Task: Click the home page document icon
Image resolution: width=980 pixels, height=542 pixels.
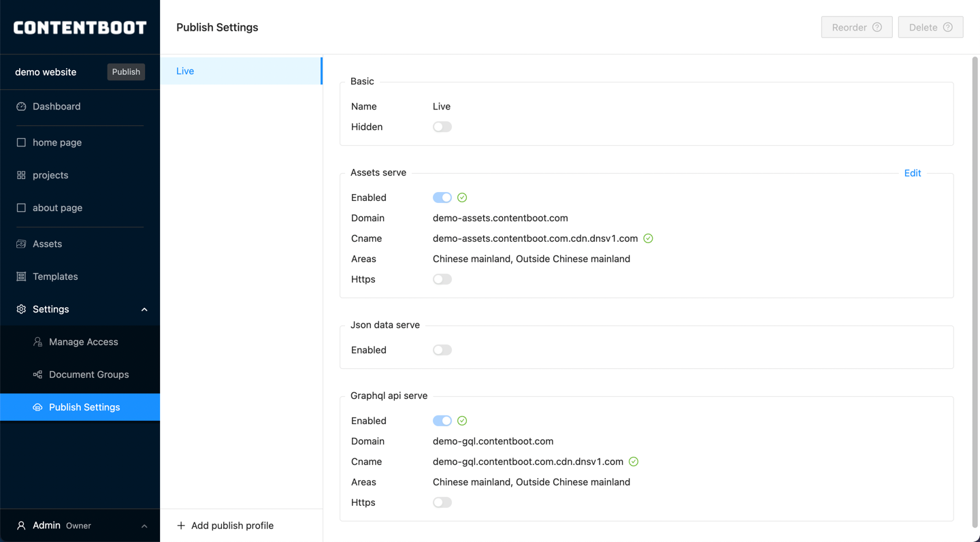Action: click(x=21, y=142)
